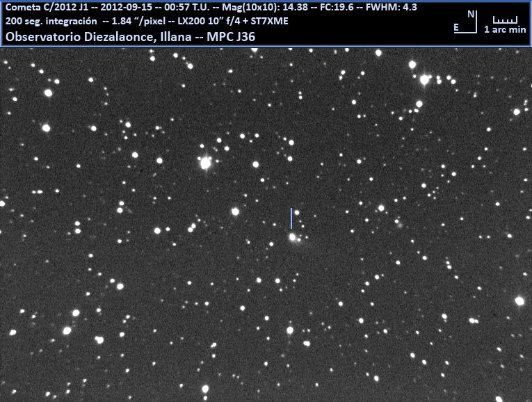Click the "N" north compass label
The height and width of the screenshot is (402, 532).
[x=471, y=14]
